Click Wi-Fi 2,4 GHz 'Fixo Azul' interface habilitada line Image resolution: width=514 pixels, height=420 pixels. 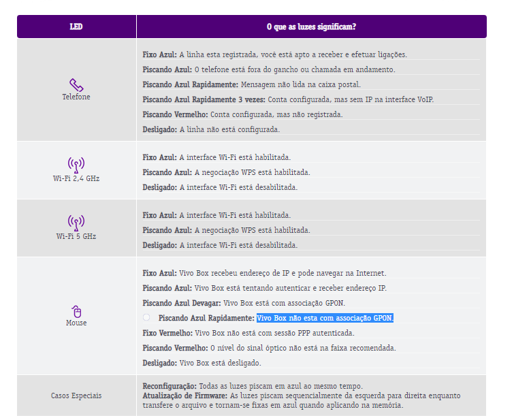(216, 158)
